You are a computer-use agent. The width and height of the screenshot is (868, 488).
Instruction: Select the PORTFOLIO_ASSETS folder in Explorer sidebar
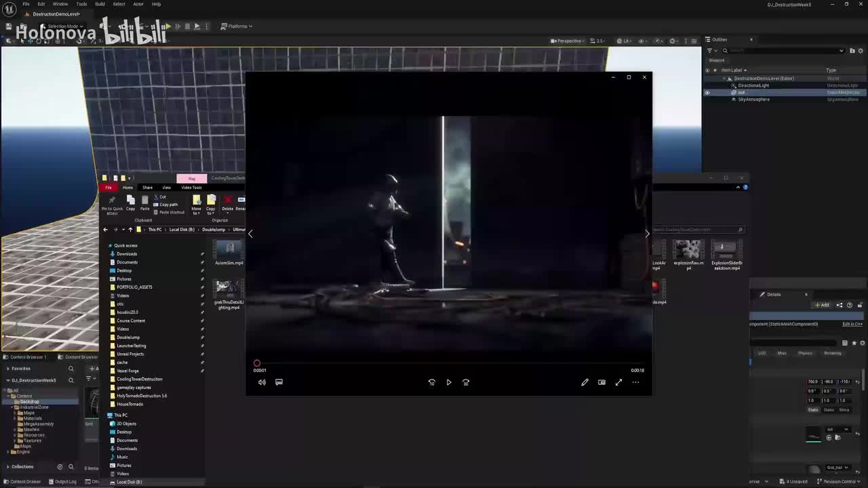pyautogui.click(x=134, y=287)
